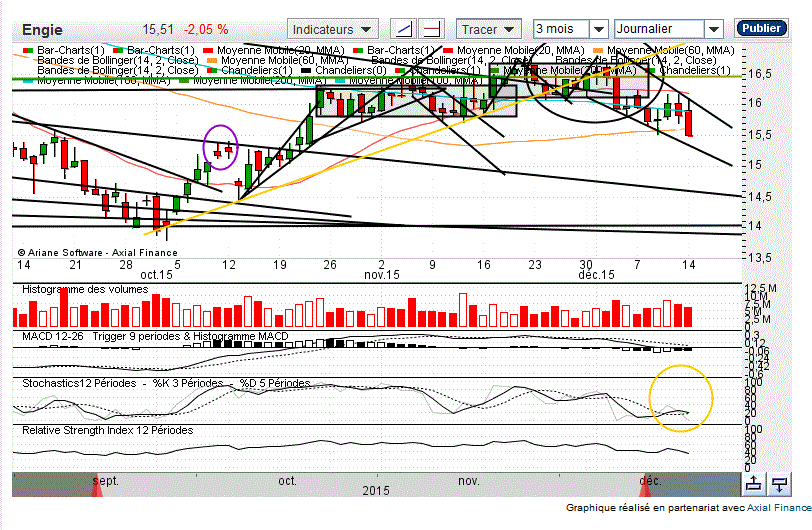Click the Engie stock title
Screen dimensions: 812x530
[x=41, y=30]
